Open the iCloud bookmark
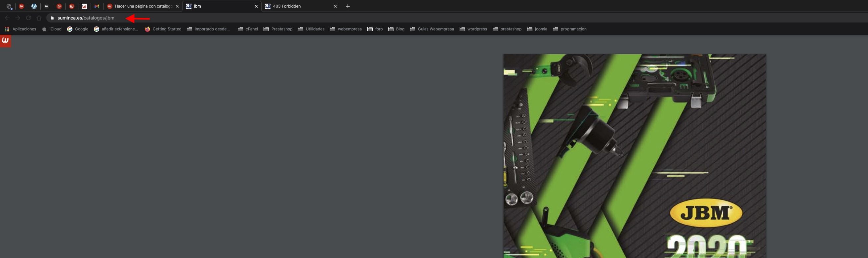The width and height of the screenshot is (868, 258). pos(52,29)
